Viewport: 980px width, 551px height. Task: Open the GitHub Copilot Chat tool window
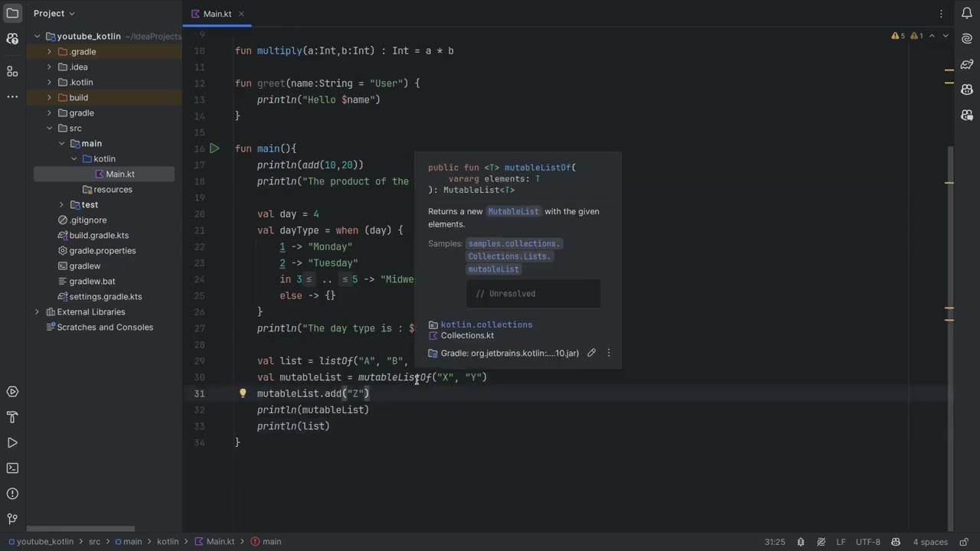[x=966, y=116]
